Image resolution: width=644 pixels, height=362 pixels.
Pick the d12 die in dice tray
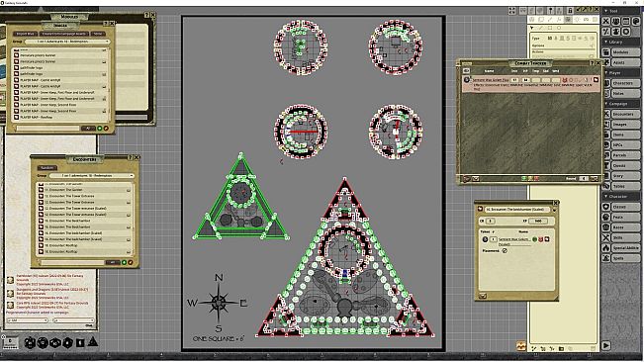point(43,342)
